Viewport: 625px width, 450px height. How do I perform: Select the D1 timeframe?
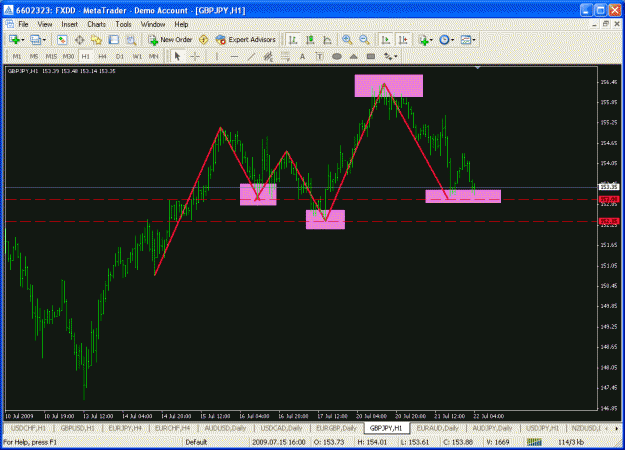pyautogui.click(x=120, y=57)
